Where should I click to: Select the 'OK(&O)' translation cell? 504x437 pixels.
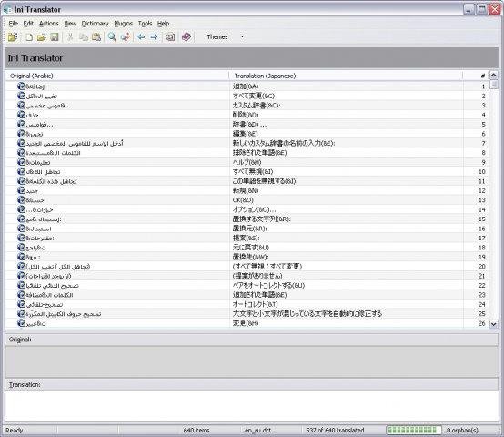pos(243,200)
